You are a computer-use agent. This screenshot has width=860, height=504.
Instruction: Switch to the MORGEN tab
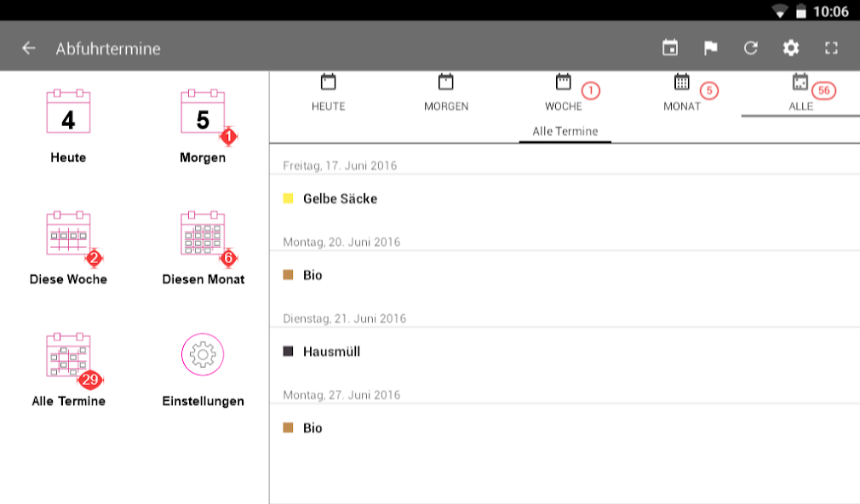(446, 94)
